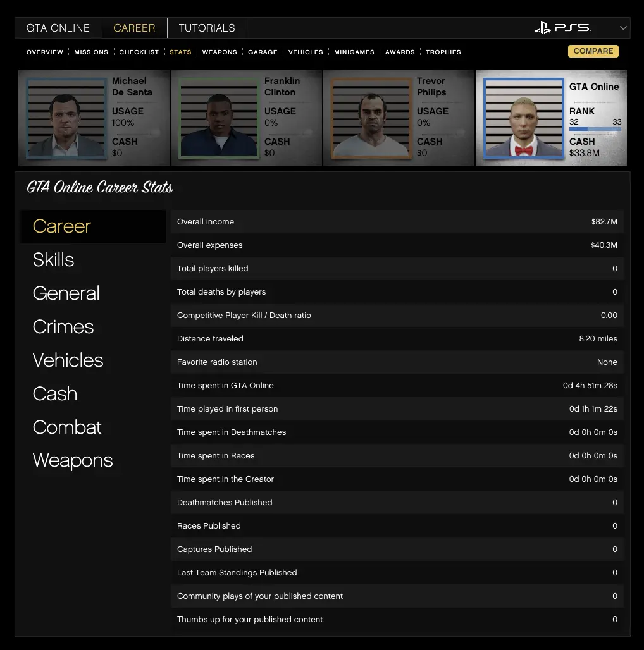Click the rank 32 to 33 progress bar
Image resolution: width=644 pixels, height=650 pixels.
point(595,129)
